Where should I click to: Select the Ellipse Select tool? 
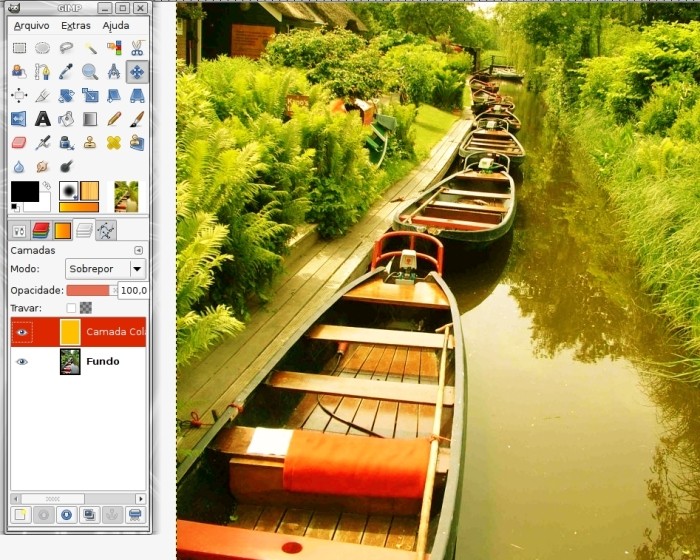pos(42,48)
